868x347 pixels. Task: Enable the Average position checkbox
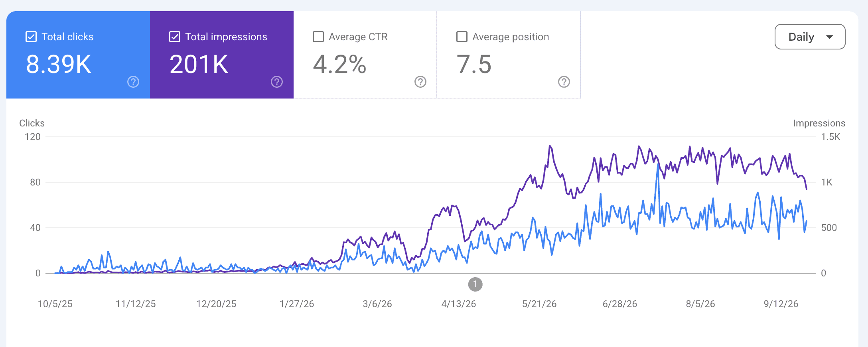462,37
